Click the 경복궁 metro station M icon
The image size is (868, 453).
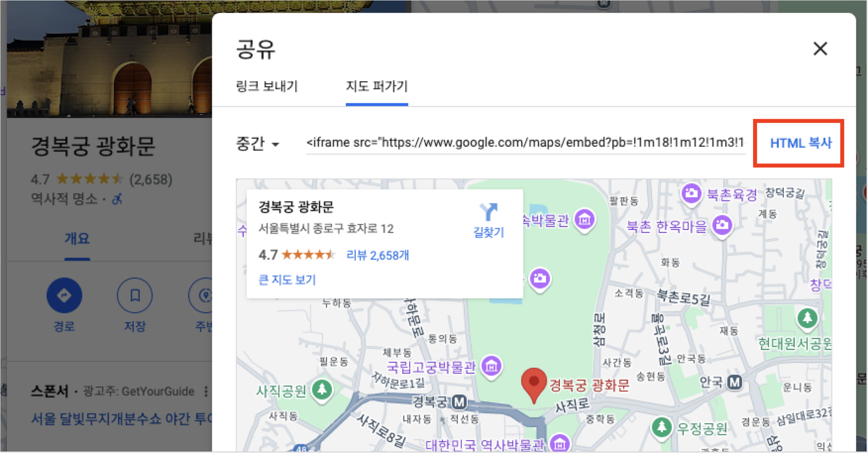coord(460,401)
